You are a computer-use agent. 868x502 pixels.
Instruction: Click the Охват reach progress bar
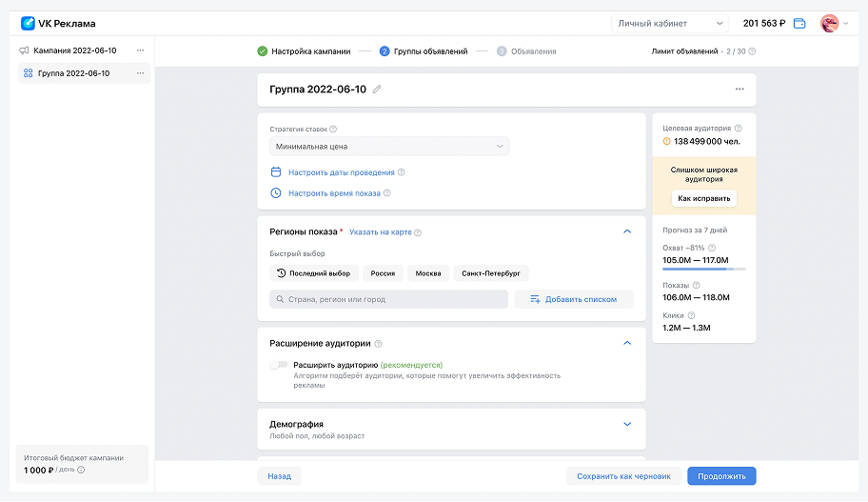tap(703, 270)
